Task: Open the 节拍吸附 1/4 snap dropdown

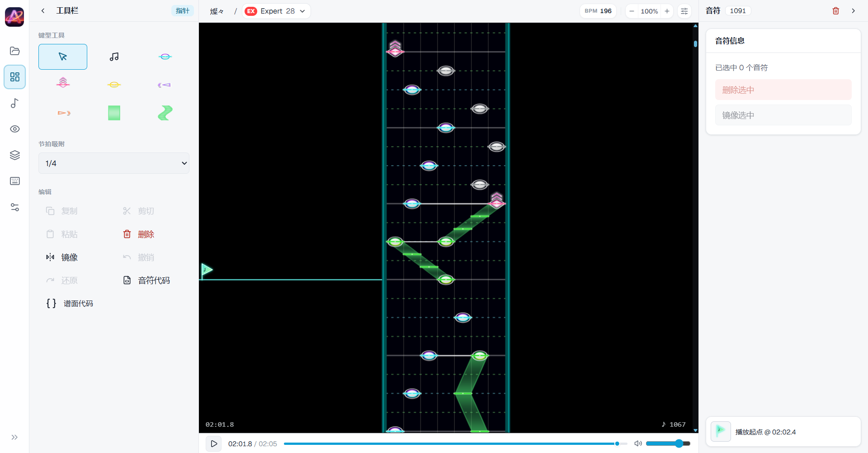Action: coord(114,163)
